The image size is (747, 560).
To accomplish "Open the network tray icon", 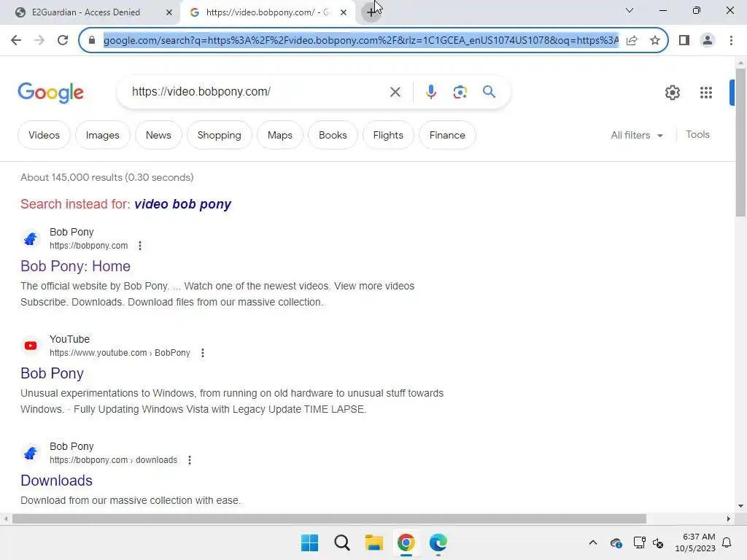I will 639,542.
